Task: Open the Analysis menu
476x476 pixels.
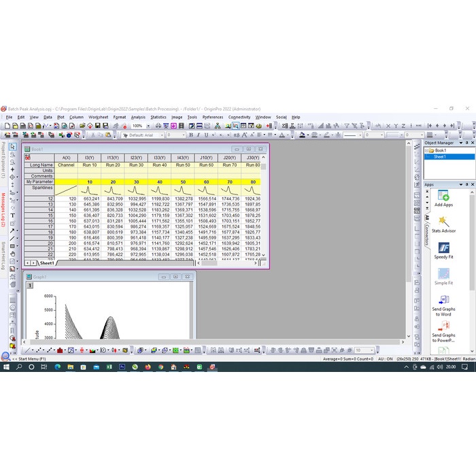Action: tap(138, 117)
